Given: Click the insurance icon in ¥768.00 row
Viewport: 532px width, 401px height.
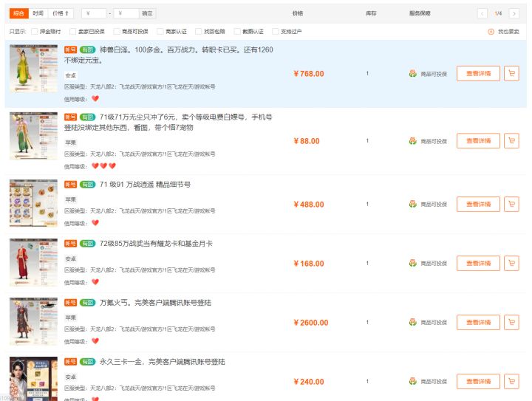Looking at the screenshot, I should point(412,74).
